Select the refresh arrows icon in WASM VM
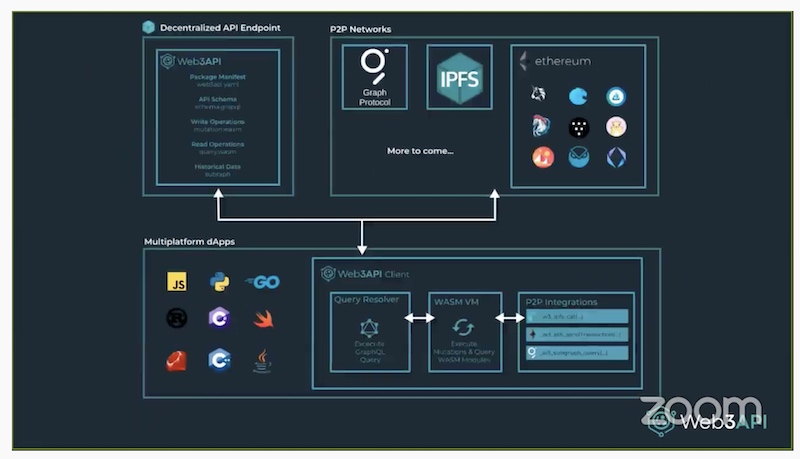Screen dimensions: 800x459 463,327
